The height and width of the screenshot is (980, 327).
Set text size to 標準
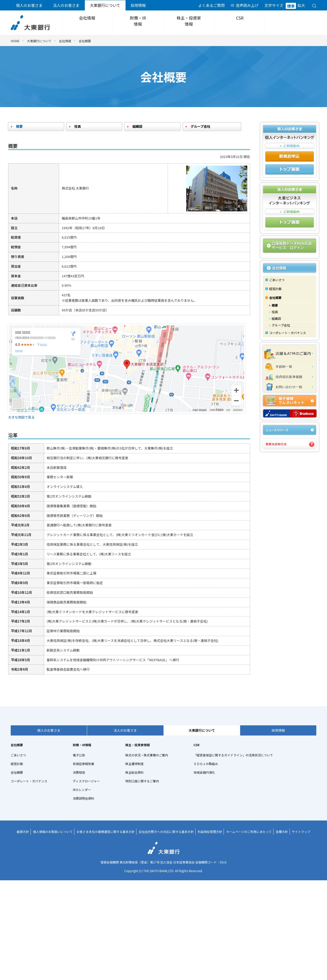point(291,6)
